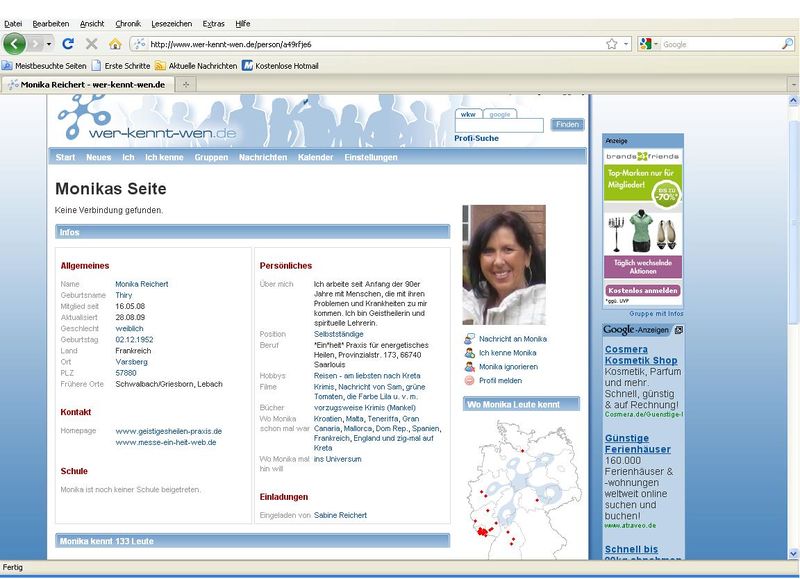Open the history dropdown next to the forward button
The image size is (800, 579).
click(48, 44)
